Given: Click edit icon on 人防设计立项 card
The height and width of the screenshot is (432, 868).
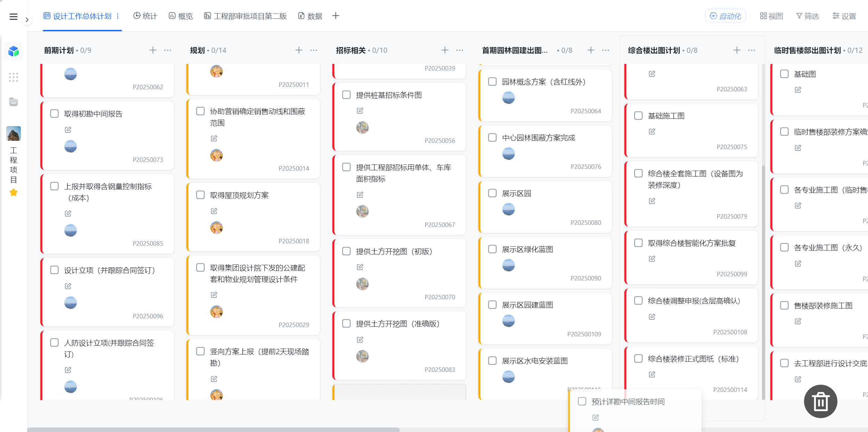Looking at the screenshot, I should (x=68, y=370).
